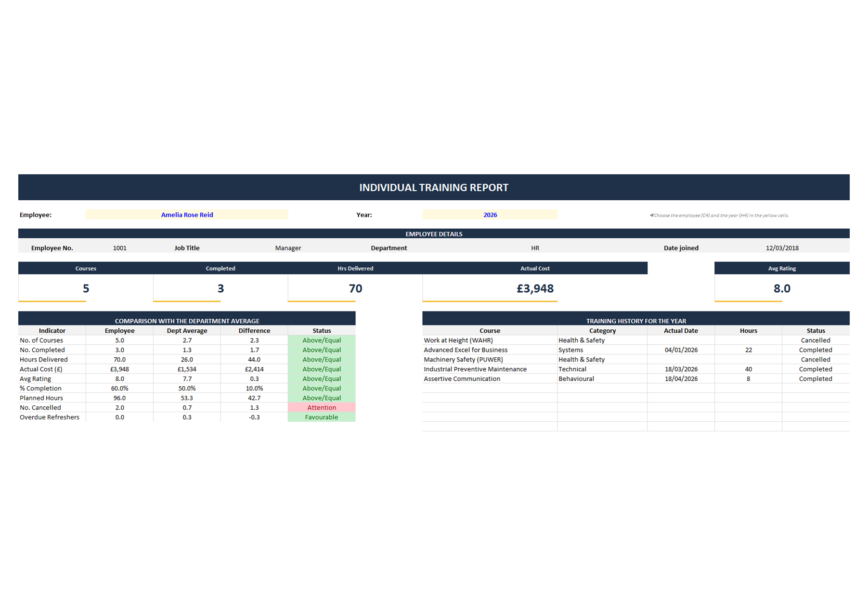Click the 40 hours cell for Industrial Preventive Maintenance
Image resolution: width=868 pixels, height=597 pixels.
pyautogui.click(x=748, y=369)
